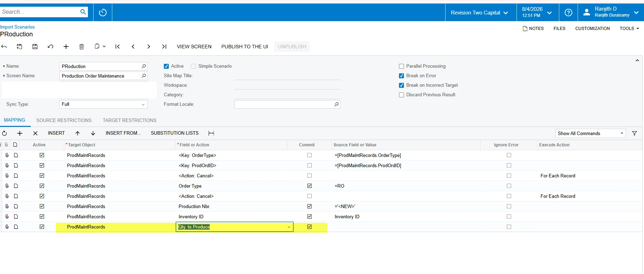644x274 pixels.
Task: Save the import scenario
Action: pyautogui.click(x=35, y=47)
